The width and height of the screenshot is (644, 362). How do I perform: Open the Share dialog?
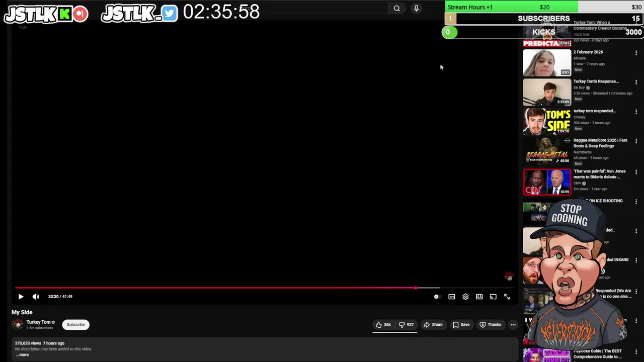pyautogui.click(x=433, y=325)
